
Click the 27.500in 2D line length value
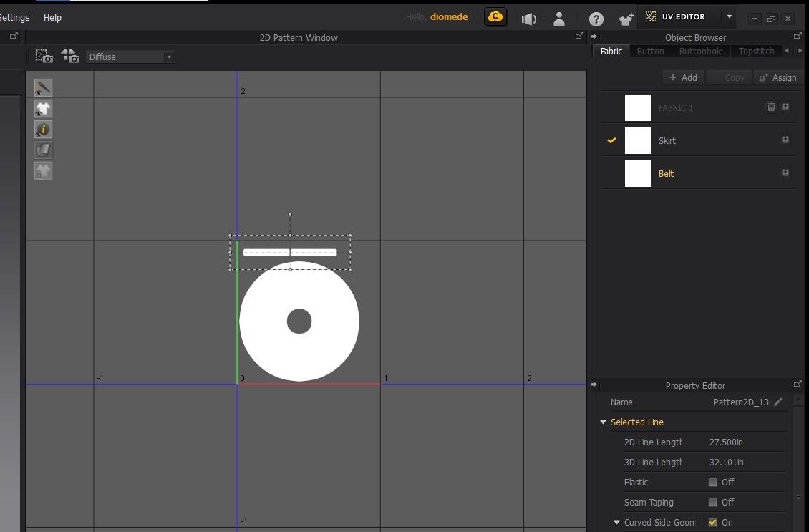click(x=725, y=442)
